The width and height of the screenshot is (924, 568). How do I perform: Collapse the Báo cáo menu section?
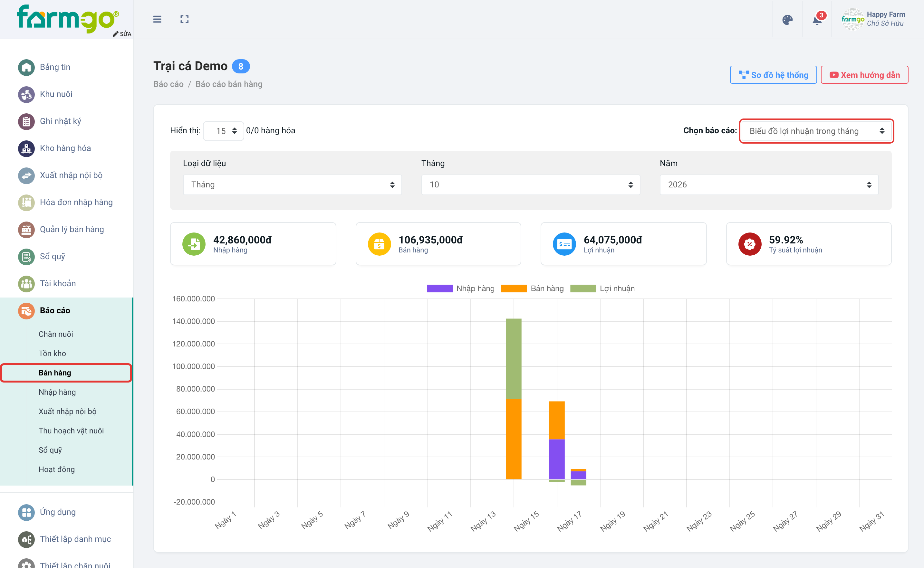point(66,311)
